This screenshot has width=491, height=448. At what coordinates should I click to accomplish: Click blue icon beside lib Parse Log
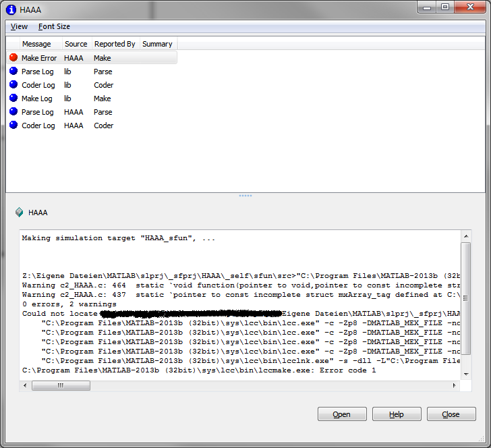13,72
